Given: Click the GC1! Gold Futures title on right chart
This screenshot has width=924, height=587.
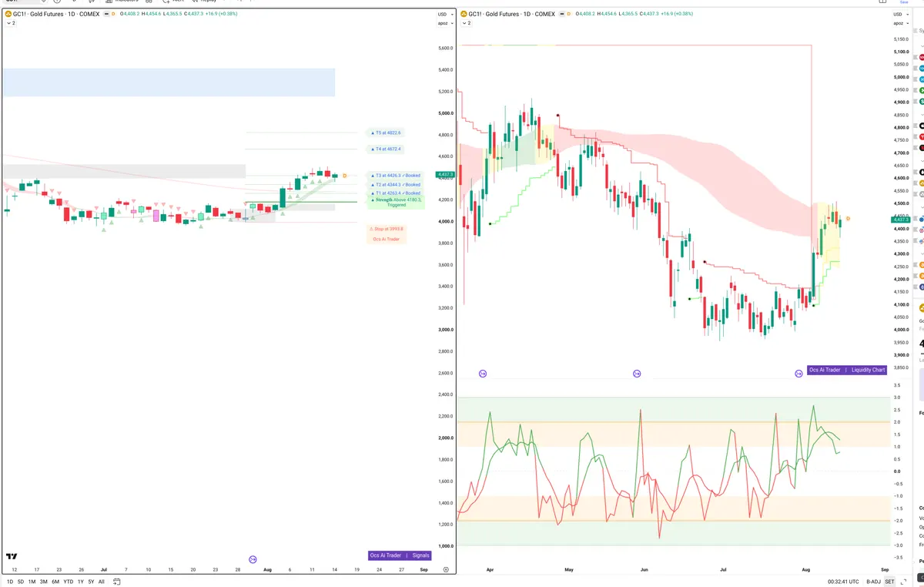Looking at the screenshot, I should (511, 14).
